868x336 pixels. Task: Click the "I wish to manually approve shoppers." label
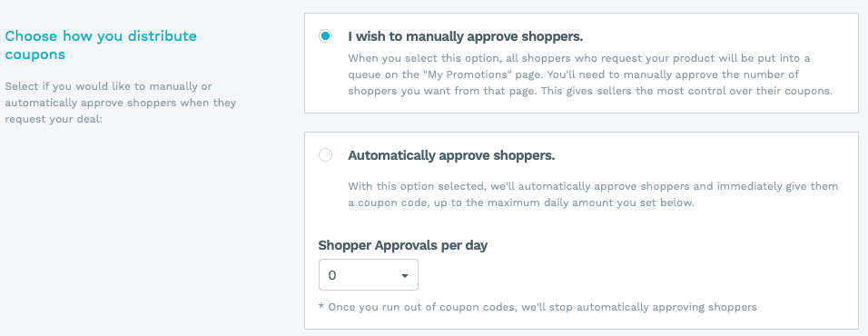pyautogui.click(x=466, y=36)
